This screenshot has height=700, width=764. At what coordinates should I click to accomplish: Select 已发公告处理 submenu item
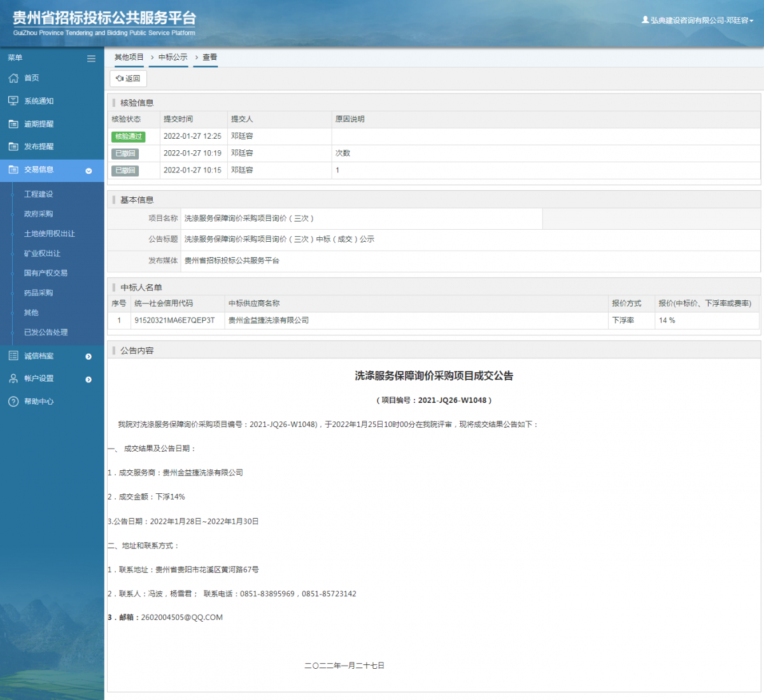(46, 332)
